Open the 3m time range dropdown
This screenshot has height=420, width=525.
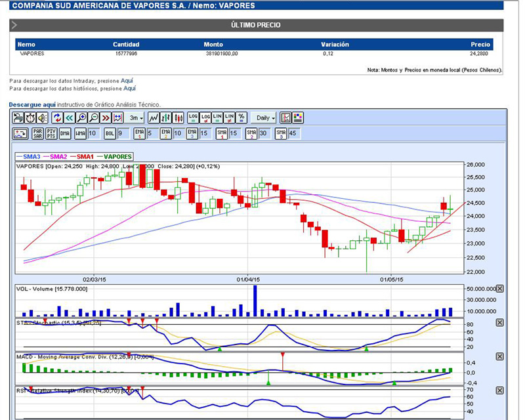point(136,118)
